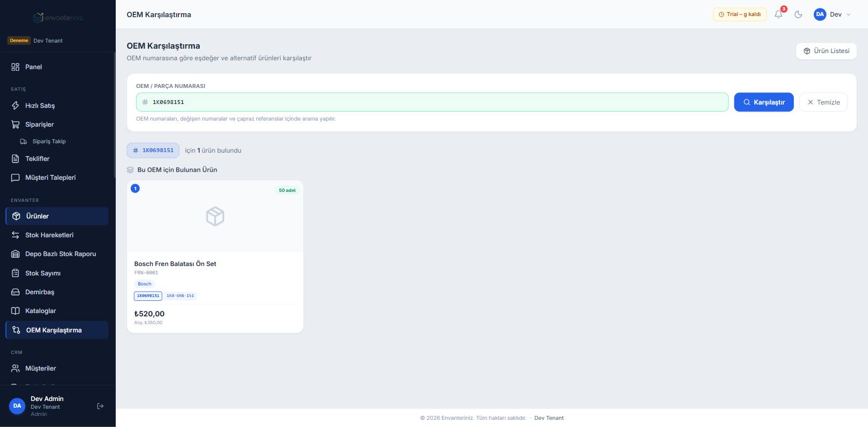Image resolution: width=868 pixels, height=427 pixels.
Task: Click the Kataloglar book icon
Action: click(x=15, y=311)
